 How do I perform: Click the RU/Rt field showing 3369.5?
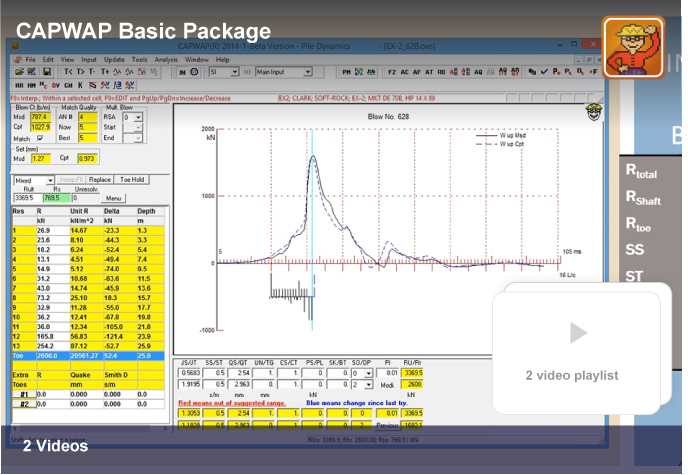[x=412, y=373]
